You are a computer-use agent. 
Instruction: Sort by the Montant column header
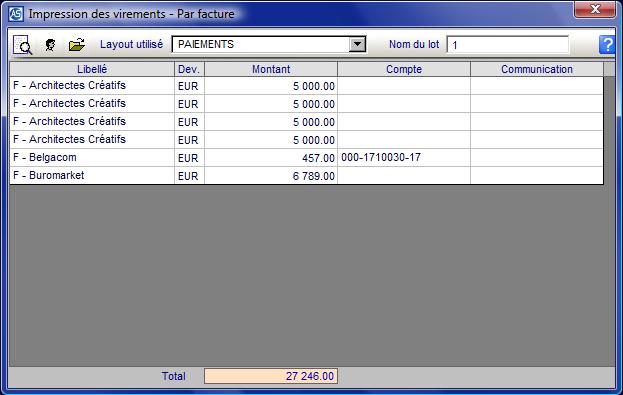pos(271,69)
